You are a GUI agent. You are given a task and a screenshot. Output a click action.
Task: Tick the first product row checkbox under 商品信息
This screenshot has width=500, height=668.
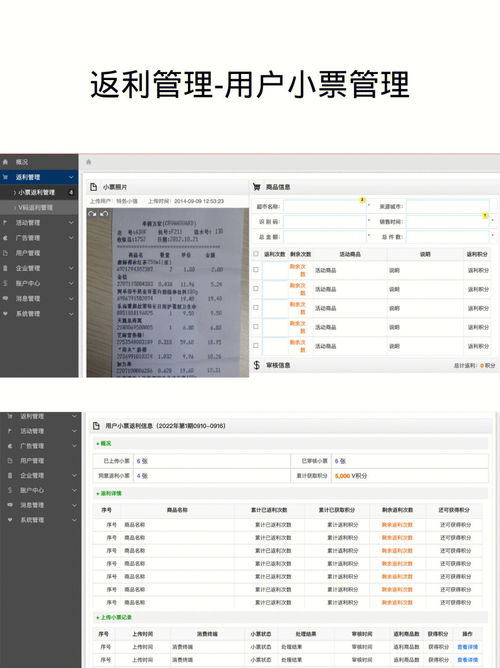[256, 269]
